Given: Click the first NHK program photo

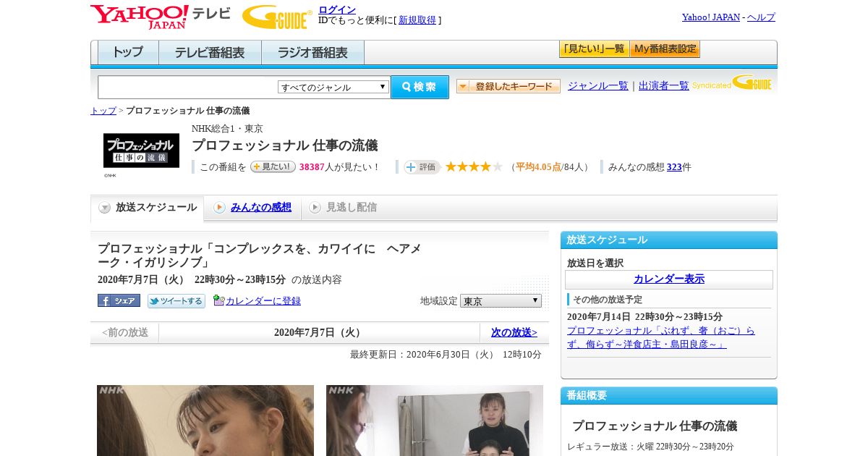Looking at the screenshot, I should tap(205, 421).
